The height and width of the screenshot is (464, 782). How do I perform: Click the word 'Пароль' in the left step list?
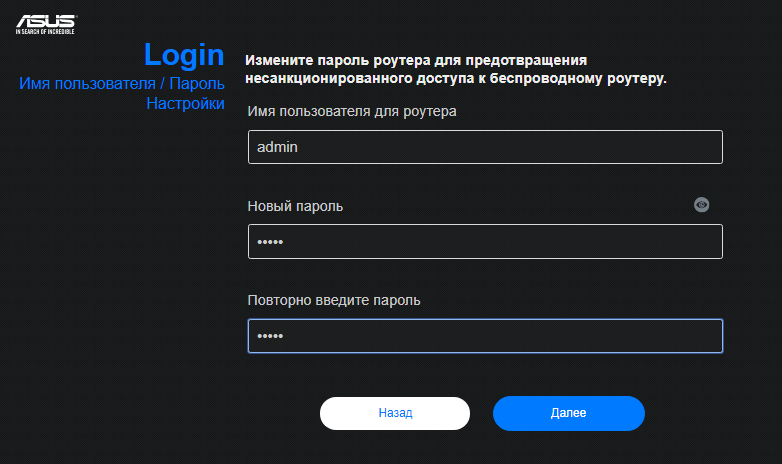[197, 83]
